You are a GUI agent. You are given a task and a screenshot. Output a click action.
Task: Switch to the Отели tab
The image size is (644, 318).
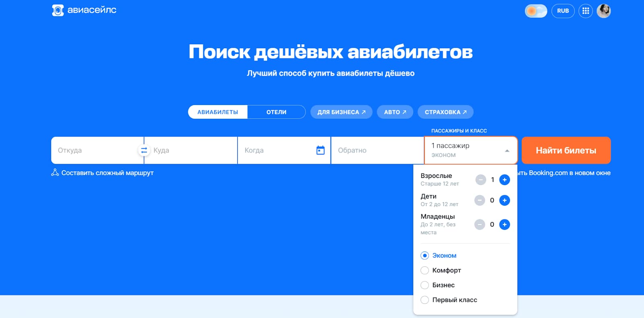point(277,112)
